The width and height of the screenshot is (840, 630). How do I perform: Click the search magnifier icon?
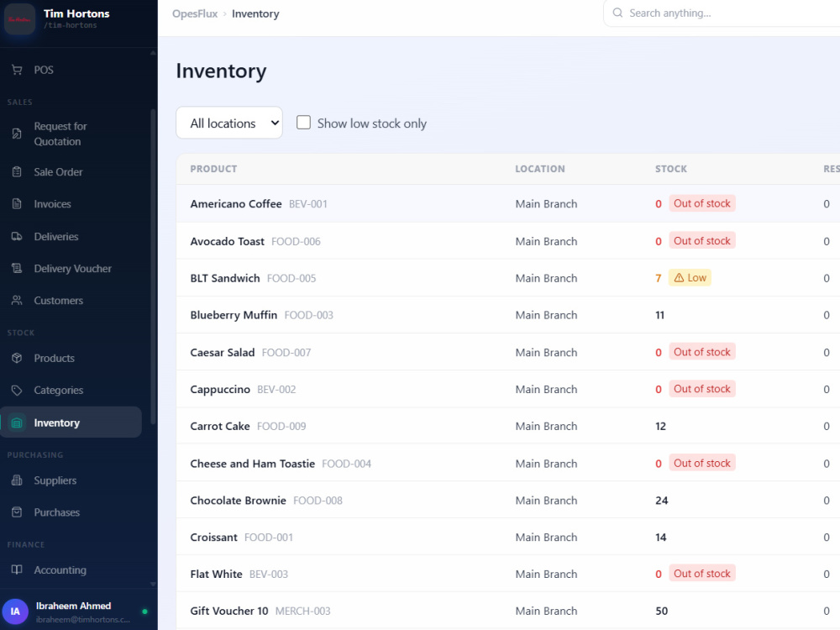point(617,13)
